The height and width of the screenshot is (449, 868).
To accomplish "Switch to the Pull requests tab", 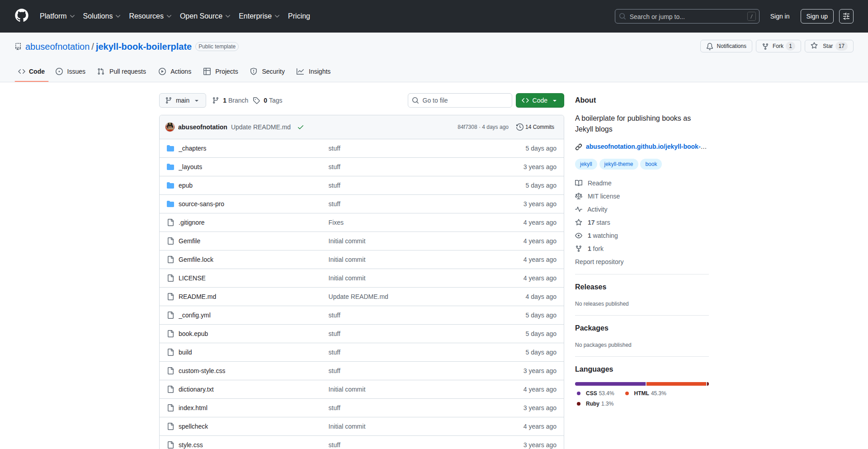I will click(122, 71).
